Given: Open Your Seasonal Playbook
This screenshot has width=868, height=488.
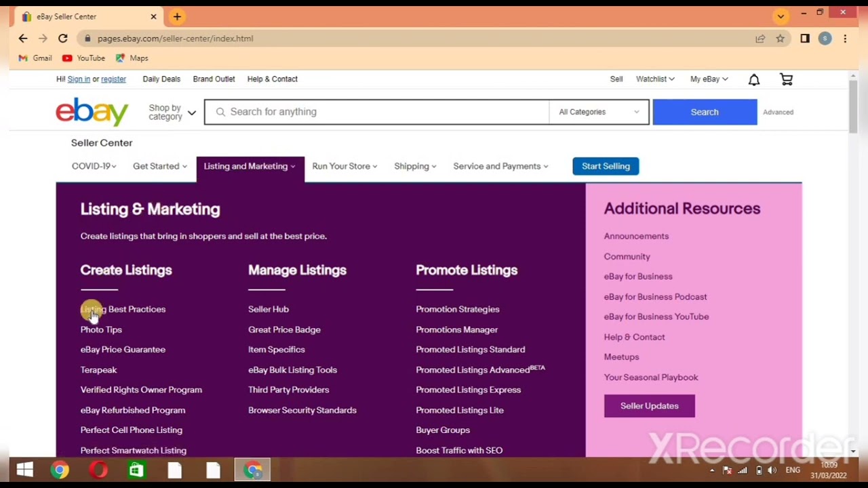Looking at the screenshot, I should point(651,378).
